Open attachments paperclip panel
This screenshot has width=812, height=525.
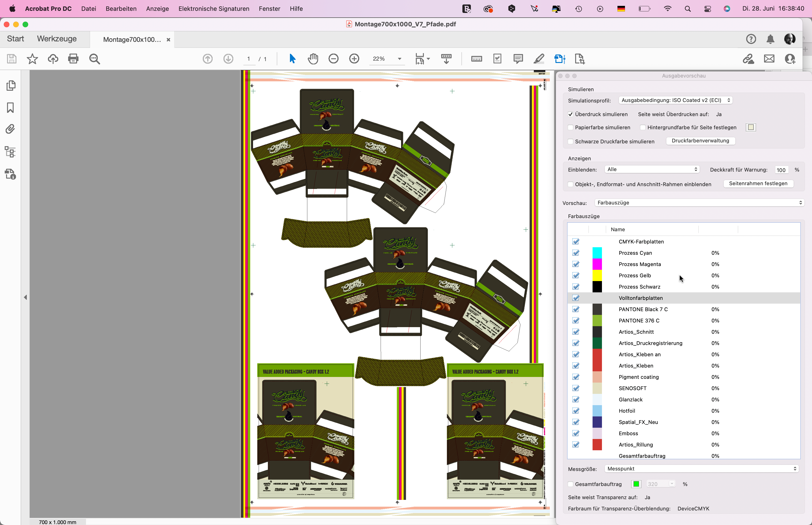[x=11, y=129]
